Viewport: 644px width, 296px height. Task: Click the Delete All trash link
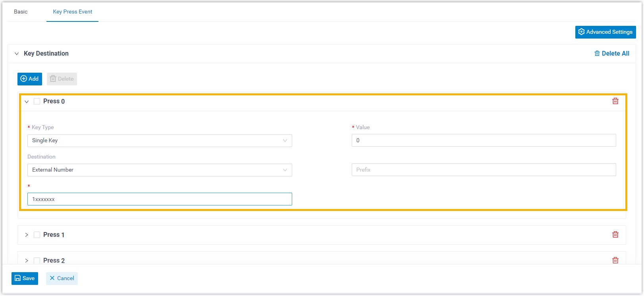[611, 53]
